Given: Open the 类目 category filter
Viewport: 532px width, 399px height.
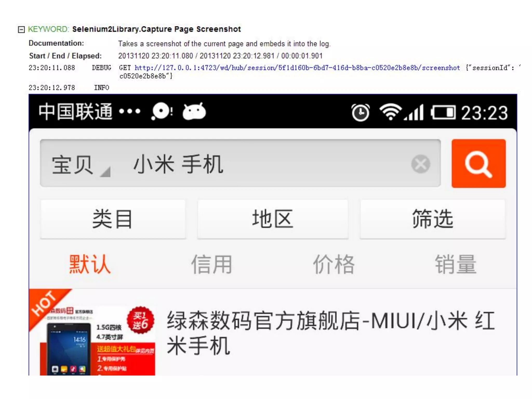Looking at the screenshot, I should point(113,219).
